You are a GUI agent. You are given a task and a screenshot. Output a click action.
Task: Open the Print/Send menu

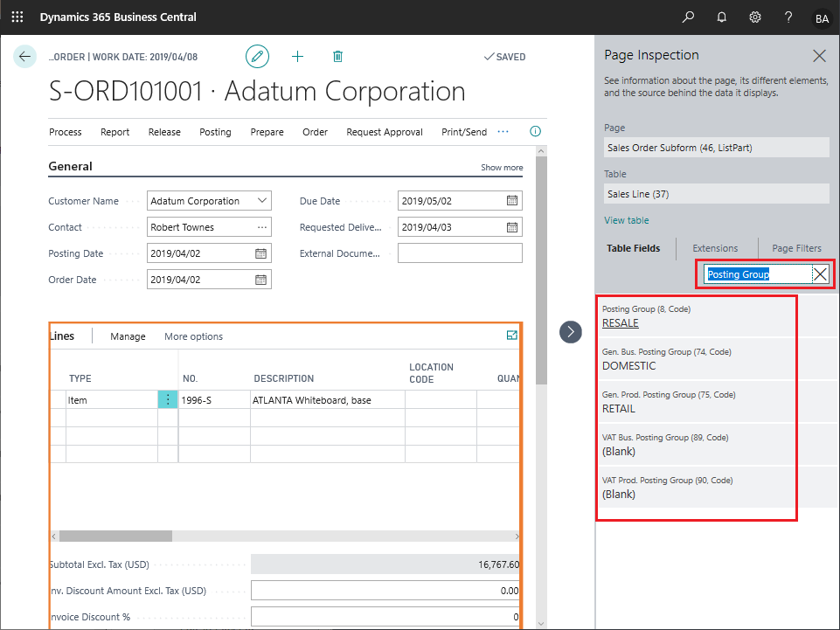point(464,132)
